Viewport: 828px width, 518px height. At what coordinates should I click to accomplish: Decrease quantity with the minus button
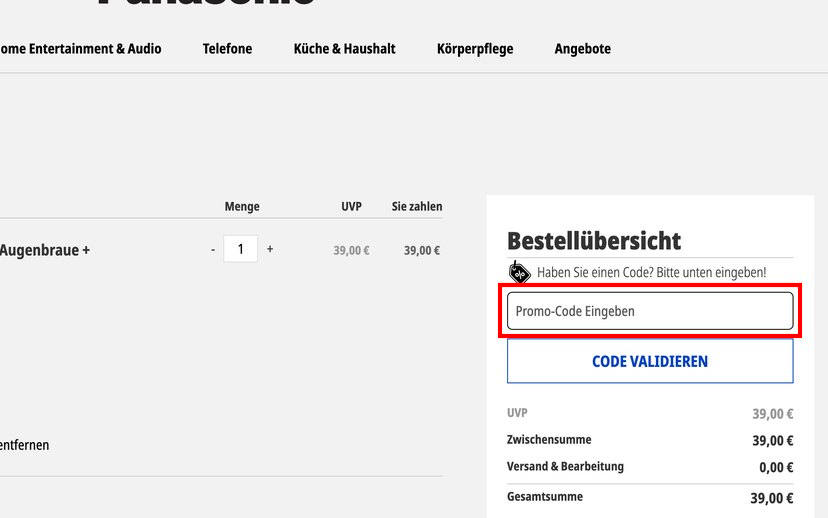pyautogui.click(x=213, y=249)
